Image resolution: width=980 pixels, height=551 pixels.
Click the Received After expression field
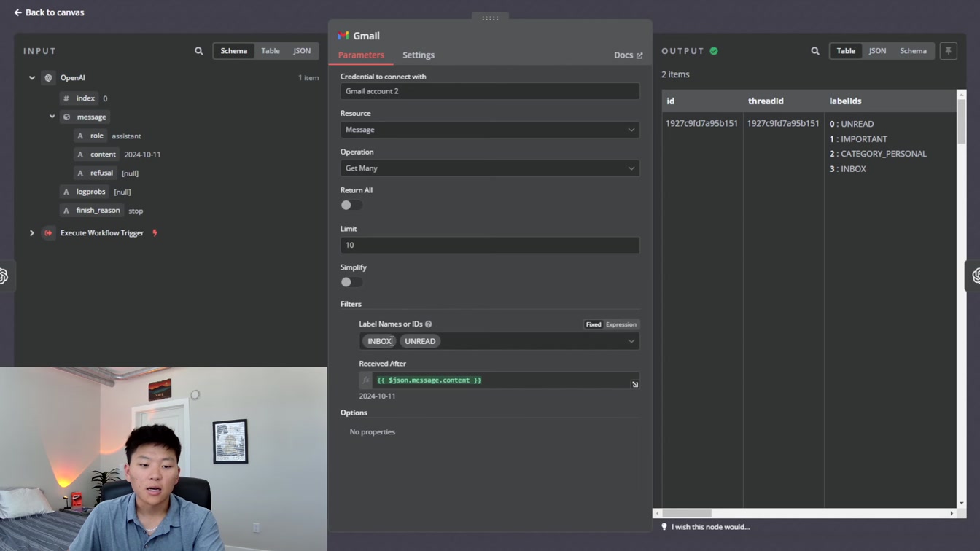(503, 380)
